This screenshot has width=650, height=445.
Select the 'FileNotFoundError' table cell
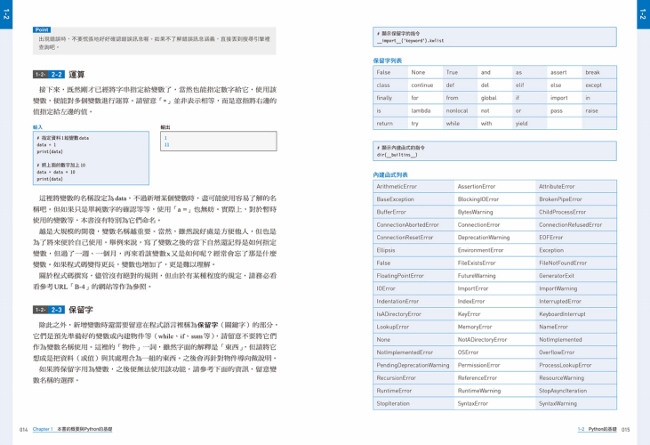point(576,263)
